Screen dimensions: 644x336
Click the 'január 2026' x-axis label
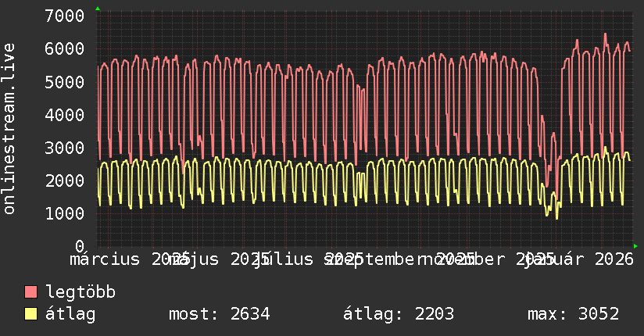pos(580,259)
